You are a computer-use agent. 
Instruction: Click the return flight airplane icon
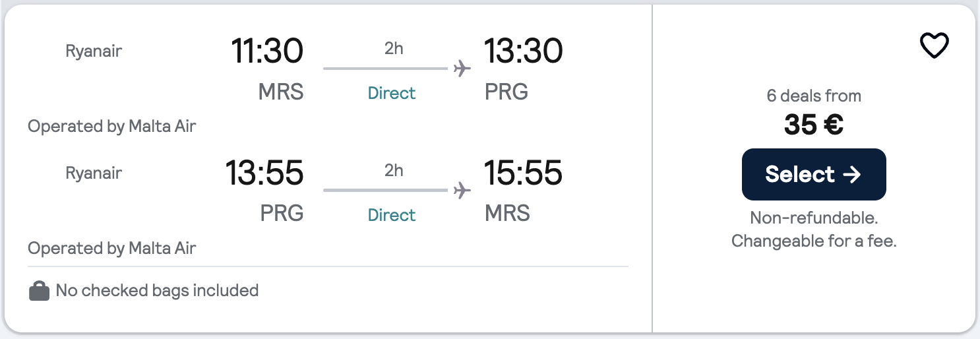tap(462, 191)
